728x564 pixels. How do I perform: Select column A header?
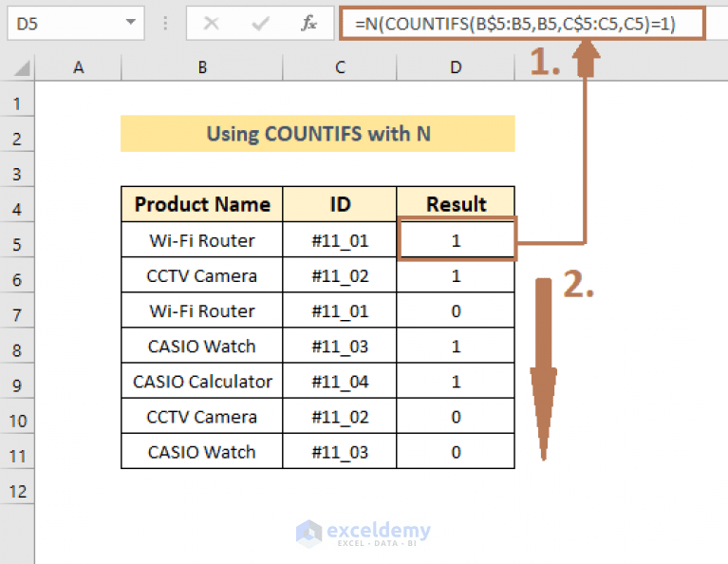click(x=78, y=67)
